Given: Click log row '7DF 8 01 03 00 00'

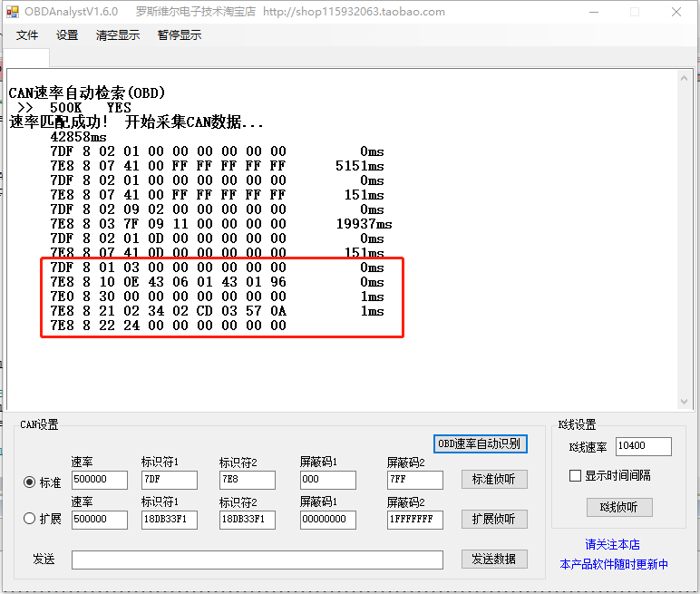Looking at the screenshot, I should 217,268.
